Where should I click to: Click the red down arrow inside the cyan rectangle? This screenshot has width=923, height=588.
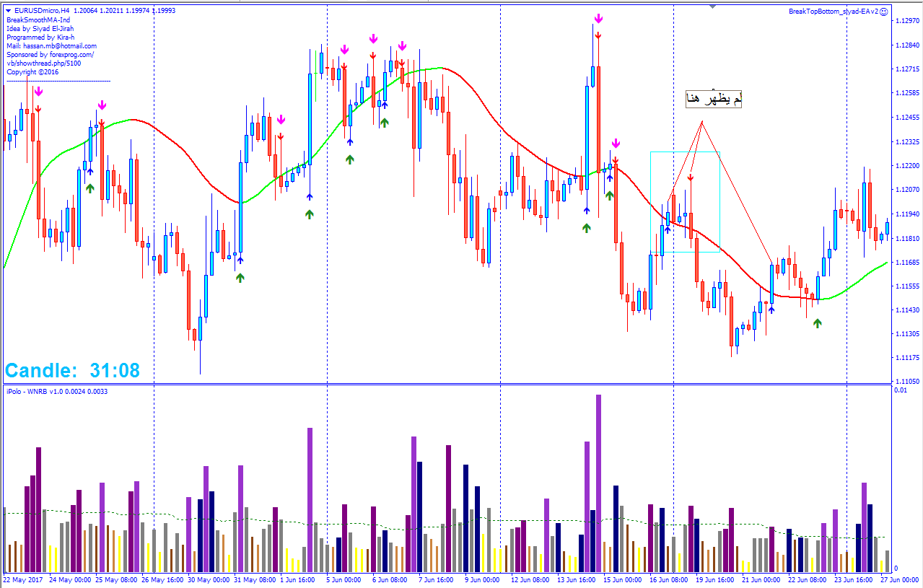(691, 177)
